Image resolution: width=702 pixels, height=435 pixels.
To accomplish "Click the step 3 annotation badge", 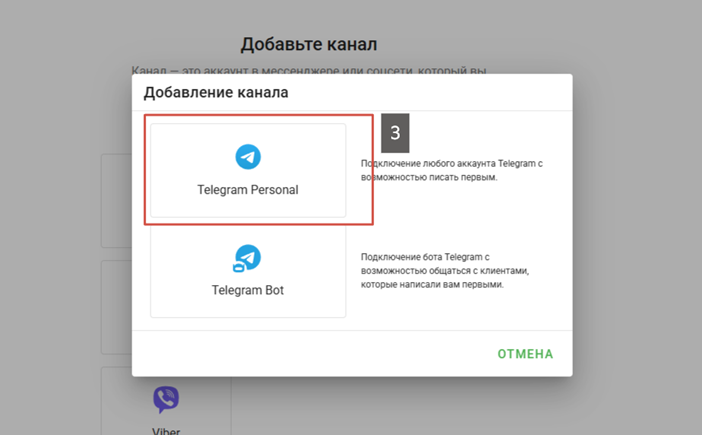I will [x=395, y=133].
